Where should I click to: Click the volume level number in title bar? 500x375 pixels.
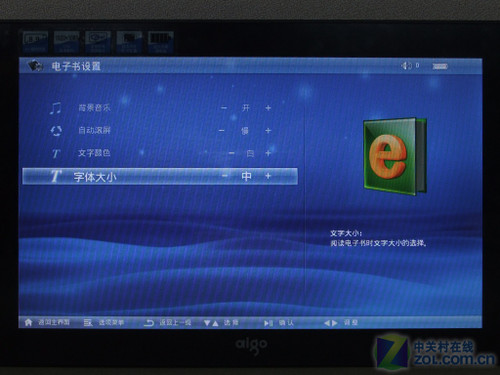(x=417, y=65)
